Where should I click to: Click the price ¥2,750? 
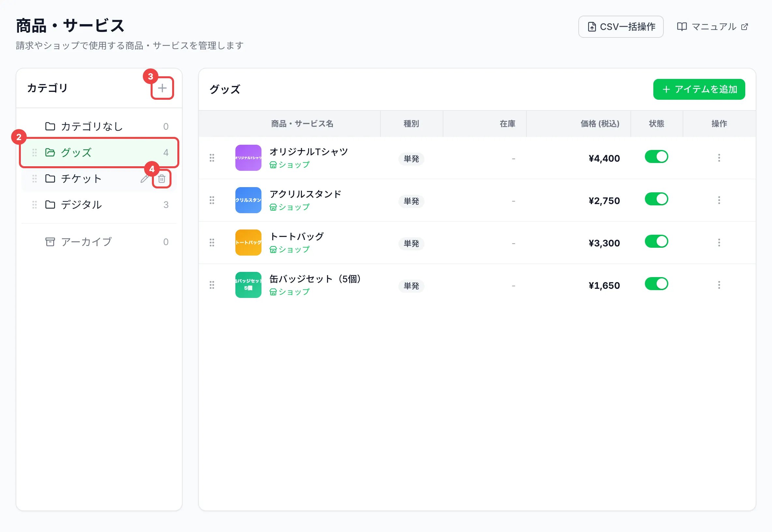604,201
